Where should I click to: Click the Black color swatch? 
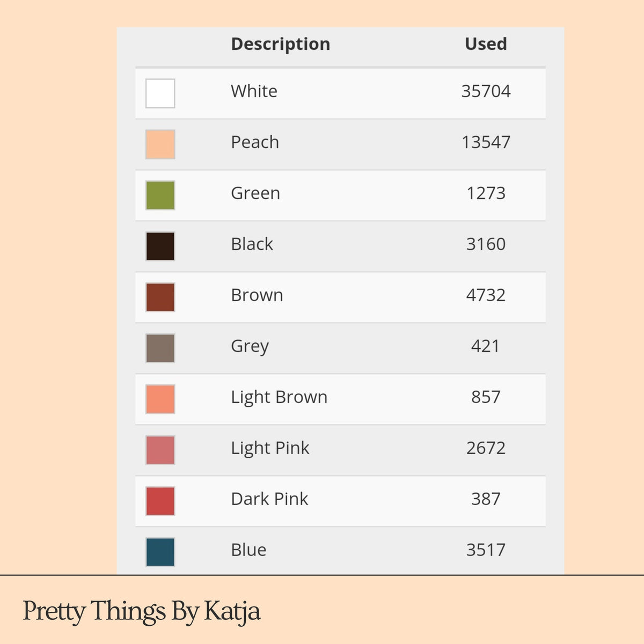[x=160, y=246]
